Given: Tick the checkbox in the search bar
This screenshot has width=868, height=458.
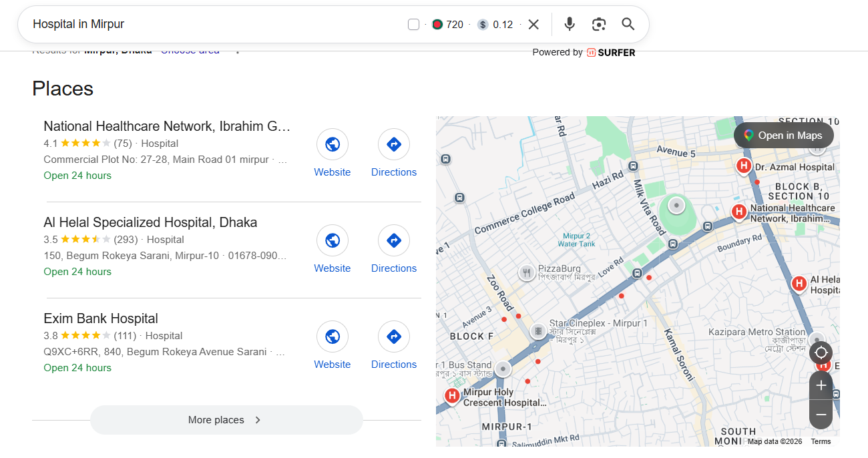Looking at the screenshot, I should pos(413,24).
